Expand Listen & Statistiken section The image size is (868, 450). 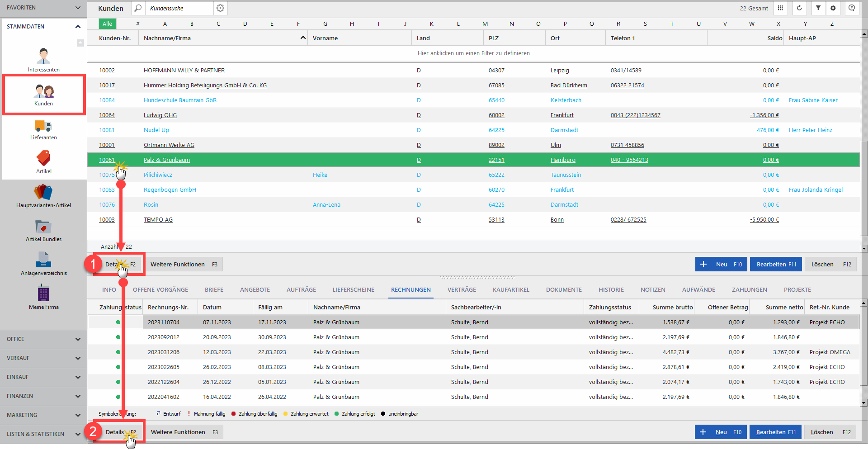coord(78,434)
